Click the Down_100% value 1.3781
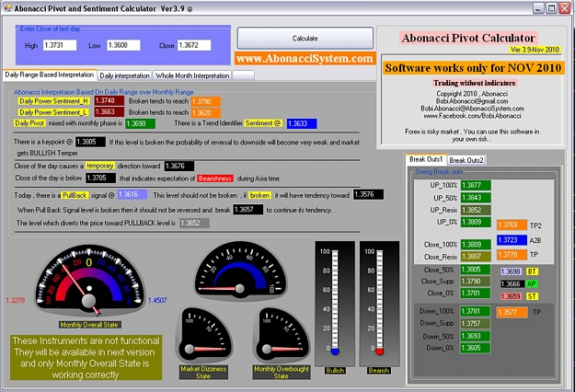 [x=476, y=311]
